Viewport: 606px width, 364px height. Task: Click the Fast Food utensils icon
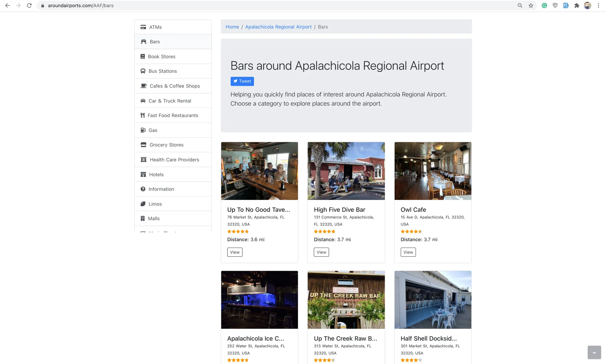tap(142, 115)
